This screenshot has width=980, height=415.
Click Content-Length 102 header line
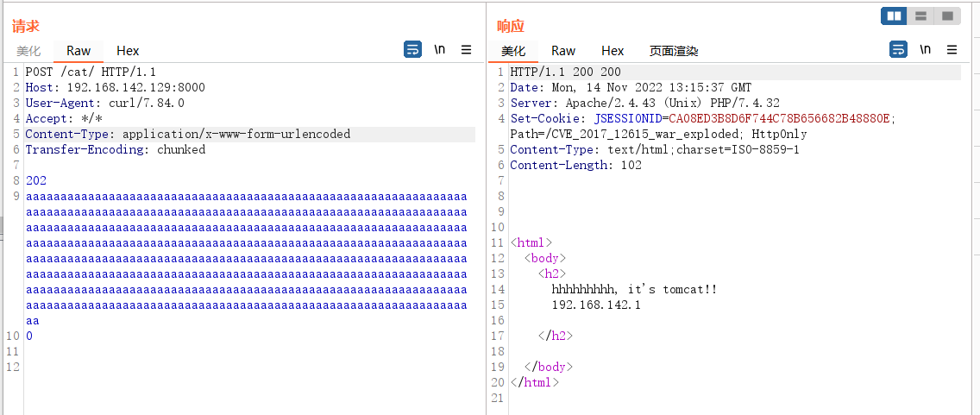point(575,165)
